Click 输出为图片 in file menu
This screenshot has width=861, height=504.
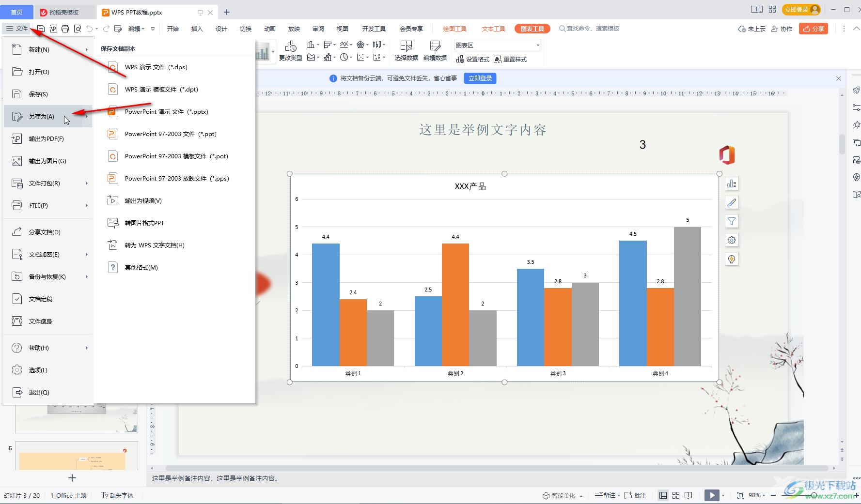click(48, 161)
